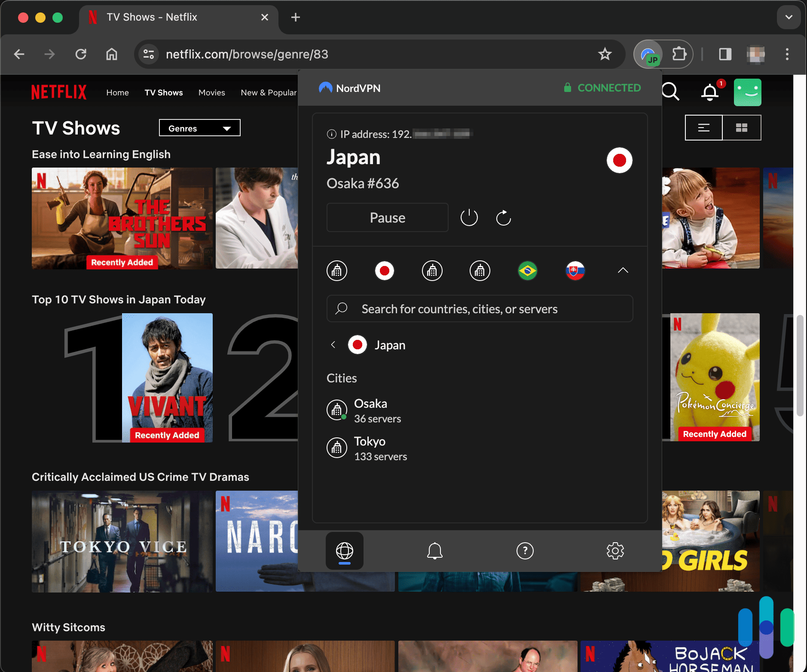The height and width of the screenshot is (672, 807).
Task: Open NordVPN notifications via the bell icon
Action: coord(434,551)
